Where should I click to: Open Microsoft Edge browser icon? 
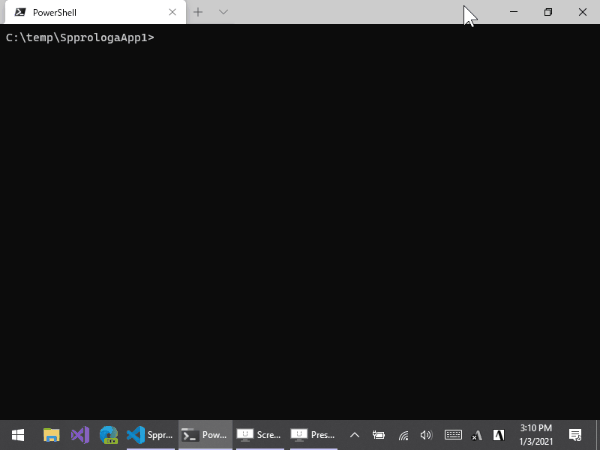(x=109, y=435)
